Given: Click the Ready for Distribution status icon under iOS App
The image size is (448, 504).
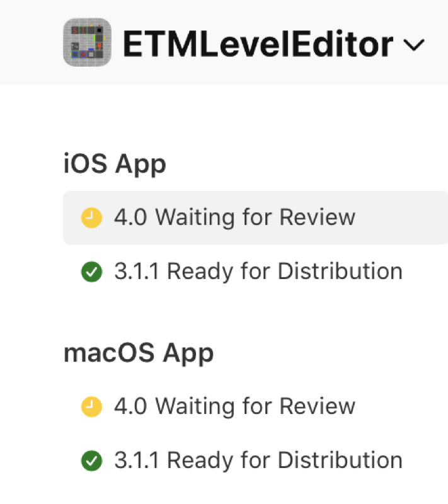Looking at the screenshot, I should 91,271.
